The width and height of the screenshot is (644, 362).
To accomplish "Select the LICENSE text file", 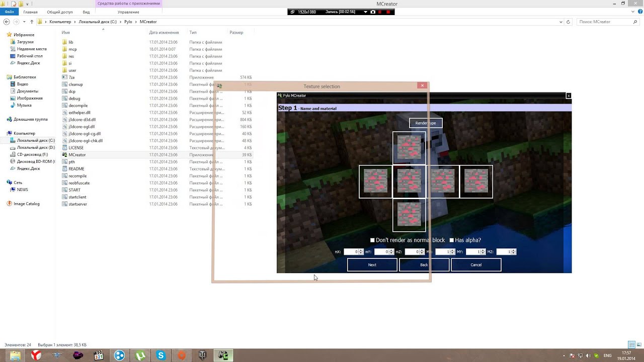I will pyautogui.click(x=76, y=148).
